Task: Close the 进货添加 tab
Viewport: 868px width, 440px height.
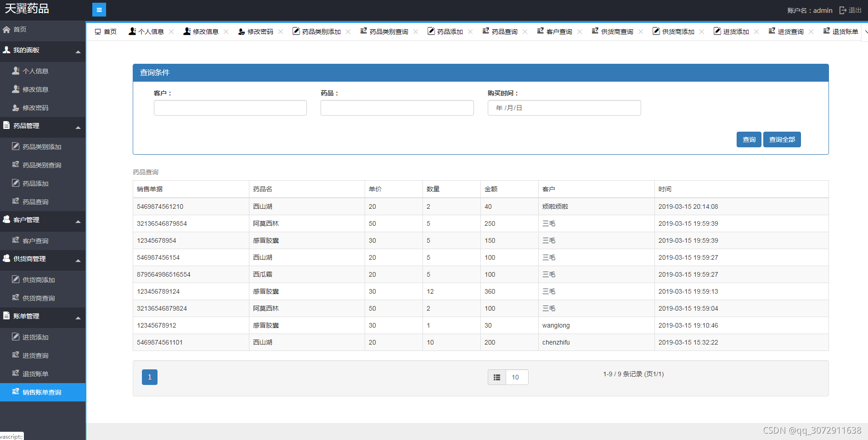Action: point(756,32)
